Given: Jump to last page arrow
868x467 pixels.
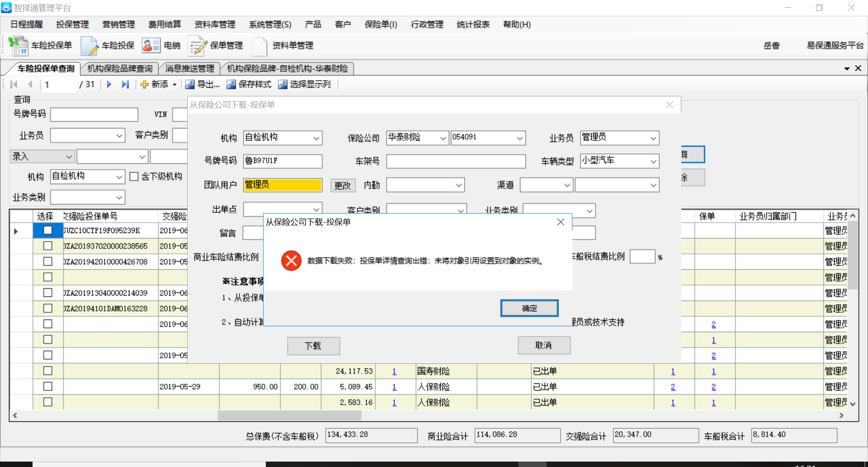Looking at the screenshot, I should (125, 84).
